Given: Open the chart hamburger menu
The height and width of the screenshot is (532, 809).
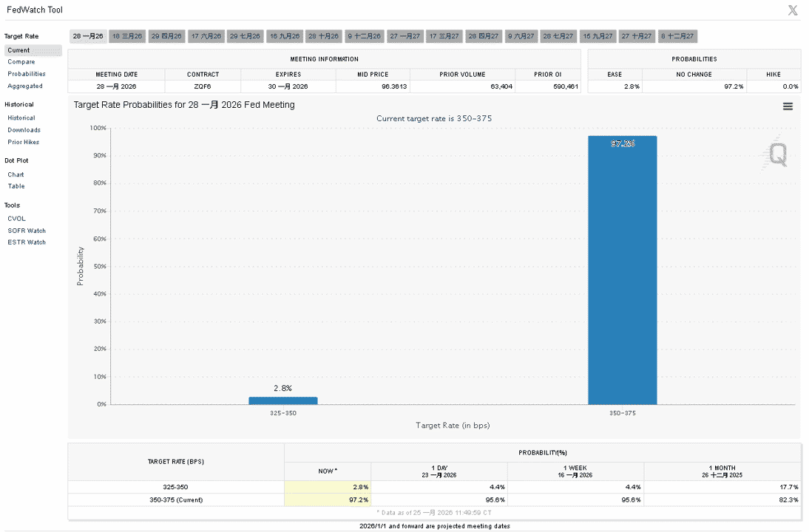Looking at the screenshot, I should pyautogui.click(x=788, y=106).
